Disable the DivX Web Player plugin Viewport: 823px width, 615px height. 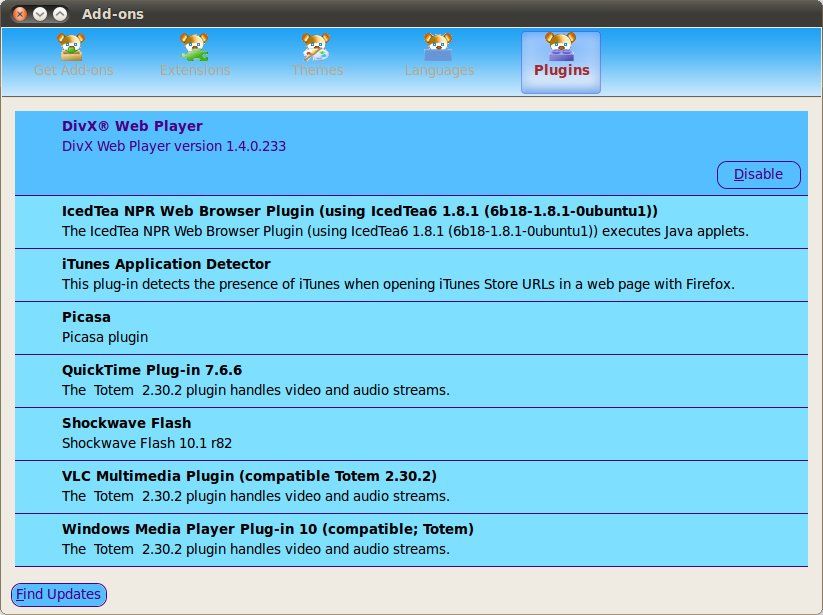tap(758, 174)
